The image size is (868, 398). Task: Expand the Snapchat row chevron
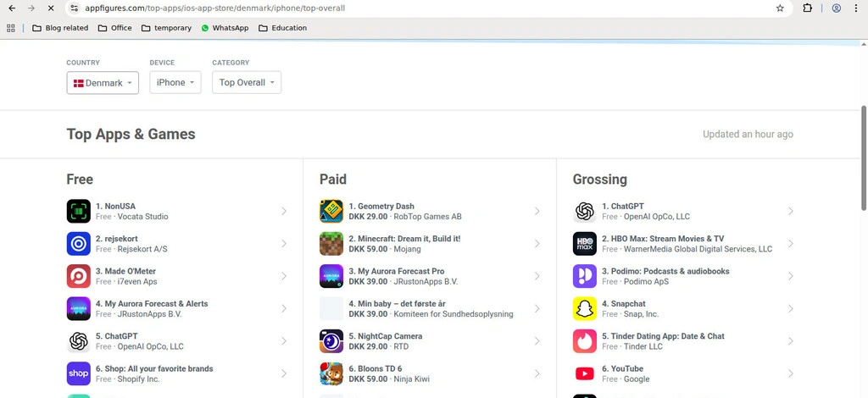(791, 308)
